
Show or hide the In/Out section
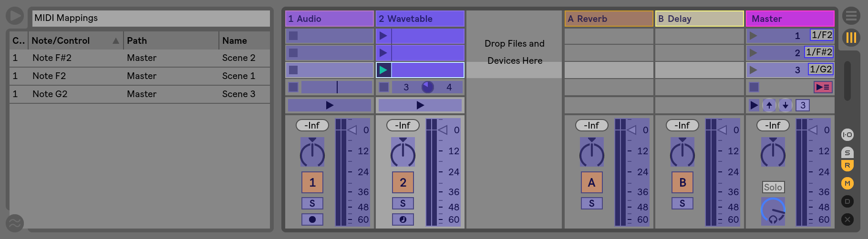[847, 135]
